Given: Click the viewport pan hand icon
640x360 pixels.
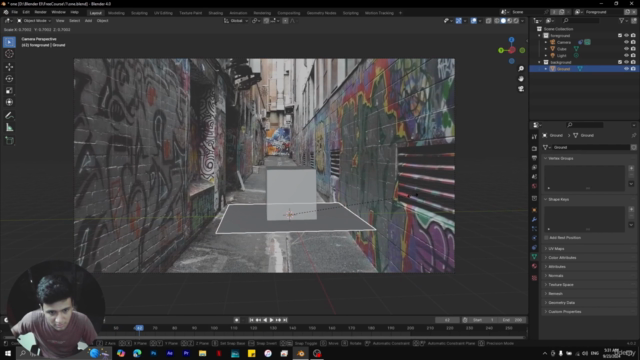Looking at the screenshot, I should (521, 78).
